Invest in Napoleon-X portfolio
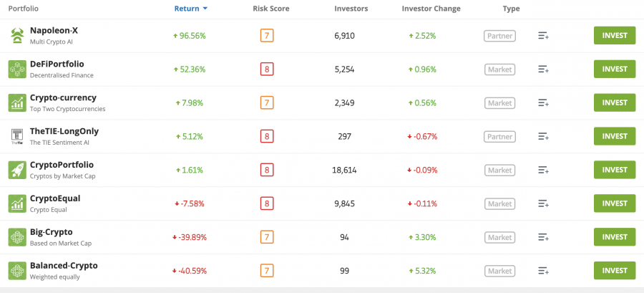The height and width of the screenshot is (293, 644). pyautogui.click(x=615, y=35)
